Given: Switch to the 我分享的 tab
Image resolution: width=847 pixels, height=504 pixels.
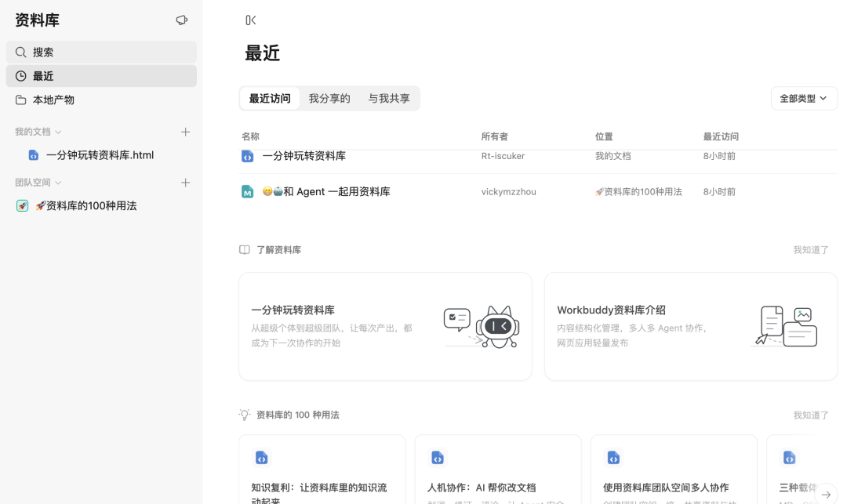Looking at the screenshot, I should point(329,98).
